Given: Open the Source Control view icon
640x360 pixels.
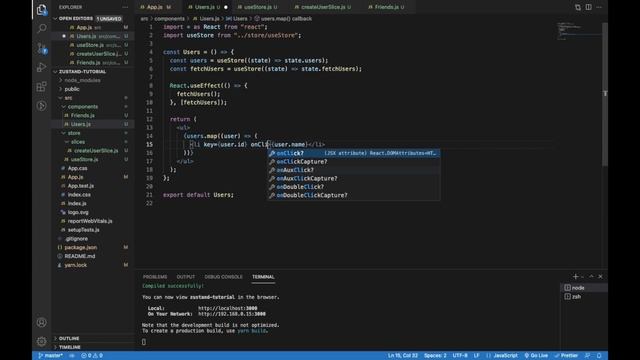Looking at the screenshot, I should coord(41,48).
